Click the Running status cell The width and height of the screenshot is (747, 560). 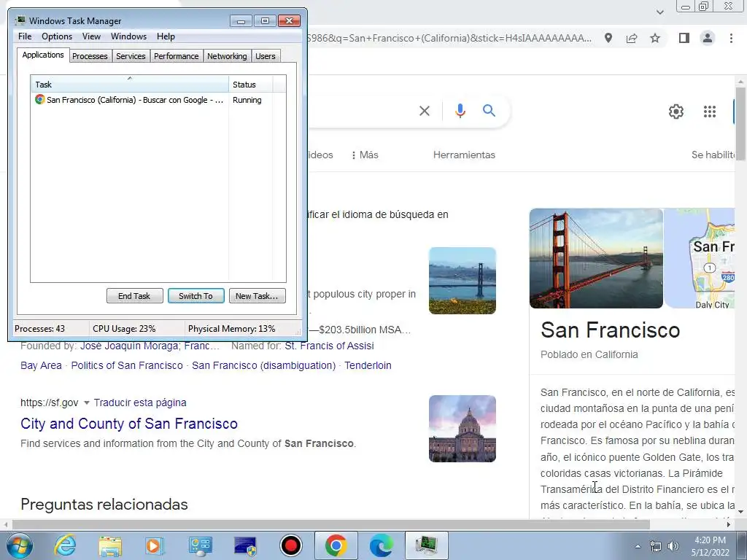coord(247,100)
